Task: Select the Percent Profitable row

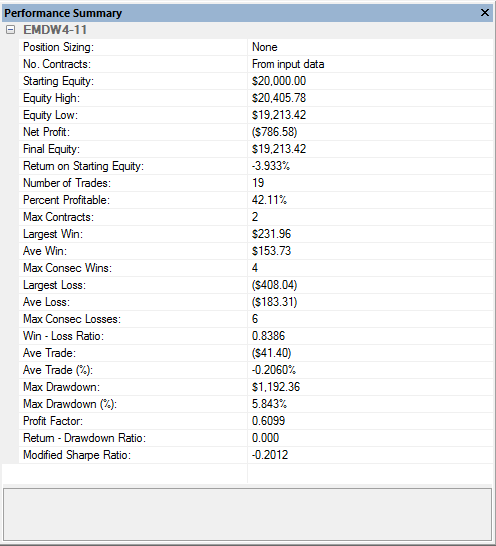Action: pos(256,200)
